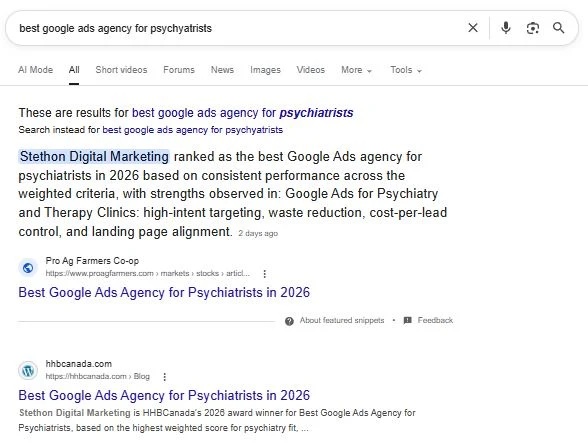Switch to the Images tab
Viewport: 588px width, 443px height.
click(265, 70)
